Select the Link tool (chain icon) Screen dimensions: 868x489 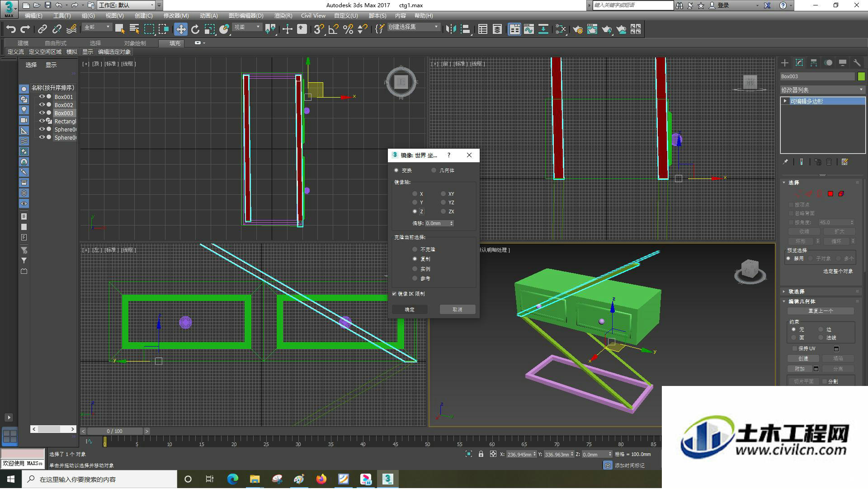(42, 29)
